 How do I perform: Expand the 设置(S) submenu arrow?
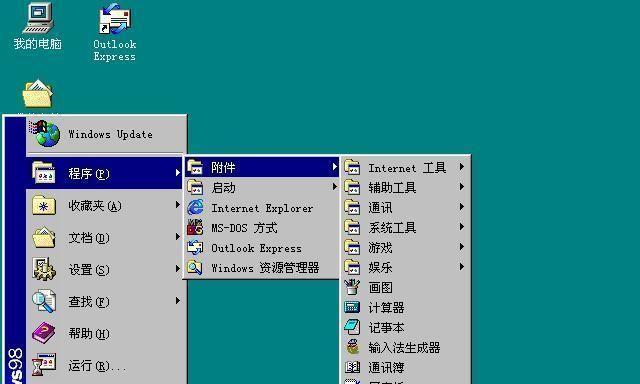point(178,269)
